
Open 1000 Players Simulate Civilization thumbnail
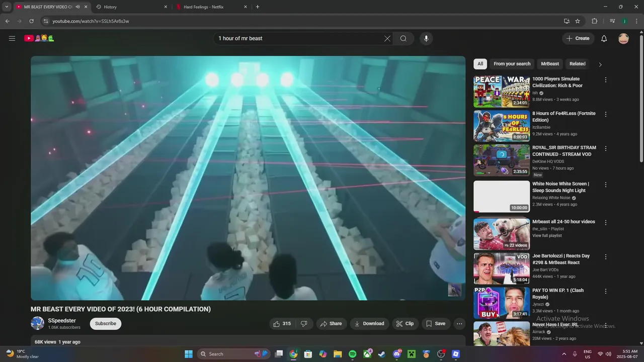(502, 92)
